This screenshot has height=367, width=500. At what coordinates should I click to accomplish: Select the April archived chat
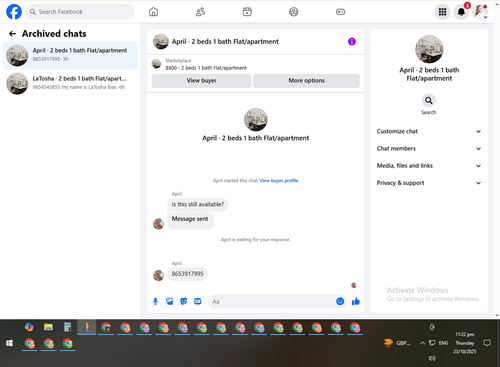point(70,55)
